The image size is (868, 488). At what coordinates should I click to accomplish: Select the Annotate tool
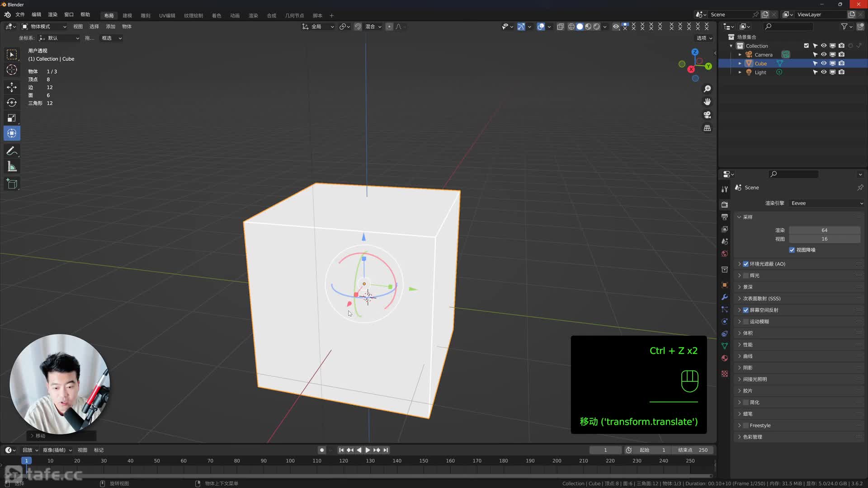coord(11,150)
